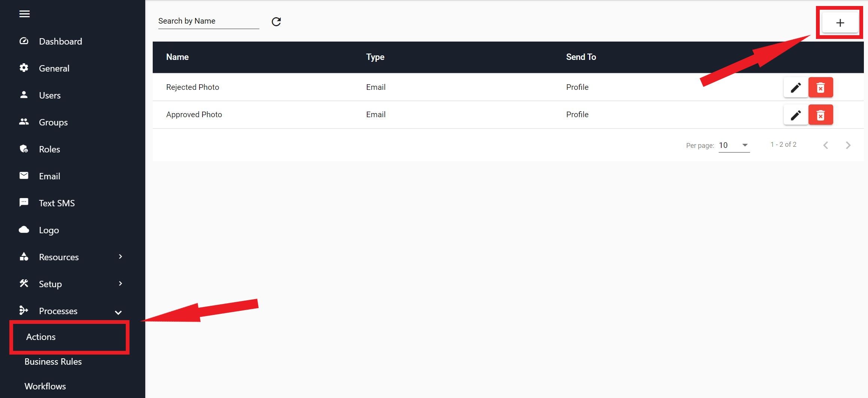Expand the Setup submenu chevron
This screenshot has width=868, height=398.
[x=120, y=283]
